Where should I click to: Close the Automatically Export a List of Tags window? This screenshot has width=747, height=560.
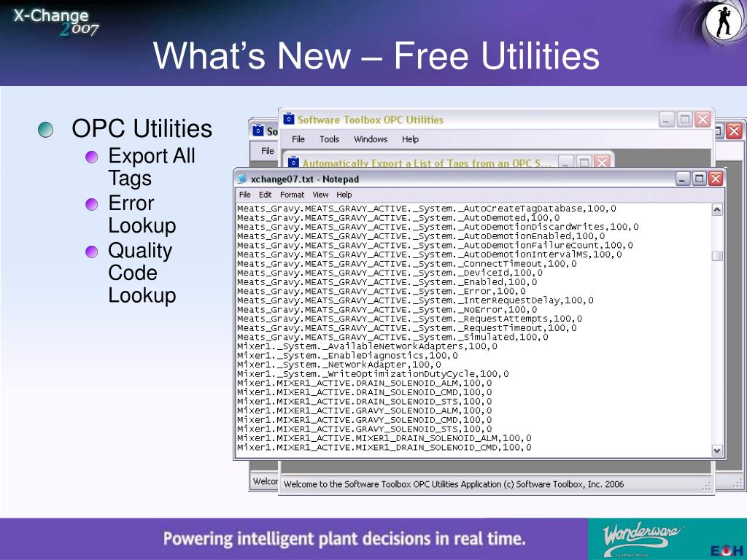(x=602, y=162)
